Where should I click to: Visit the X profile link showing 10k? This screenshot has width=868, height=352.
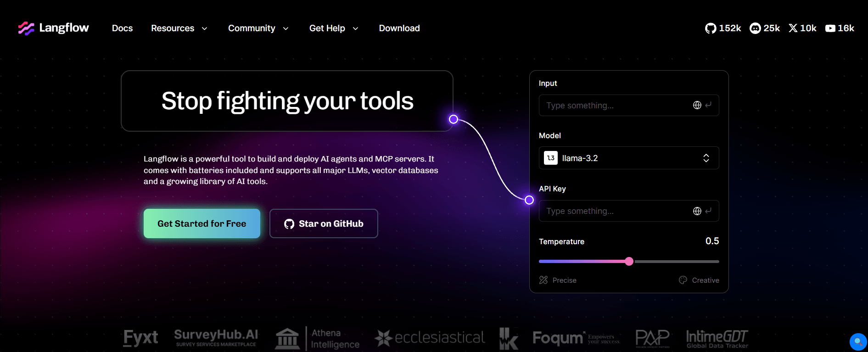click(802, 28)
